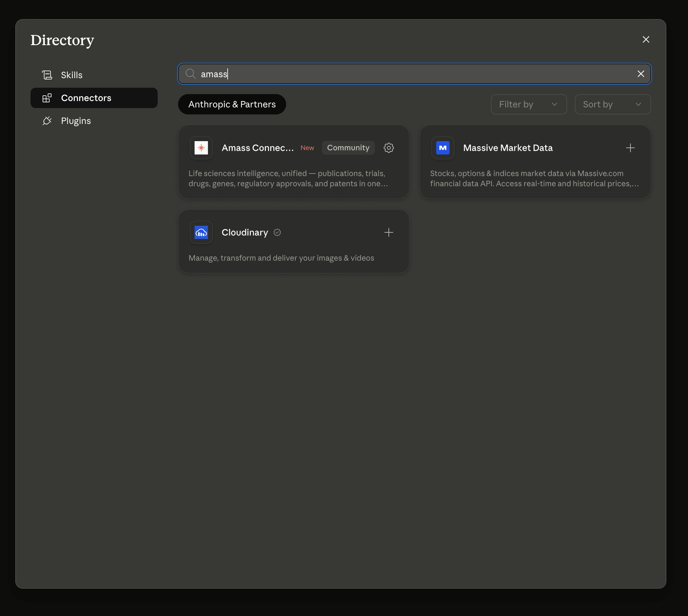Click the Cloudinary cloud logo
The width and height of the screenshot is (688, 616).
(201, 233)
